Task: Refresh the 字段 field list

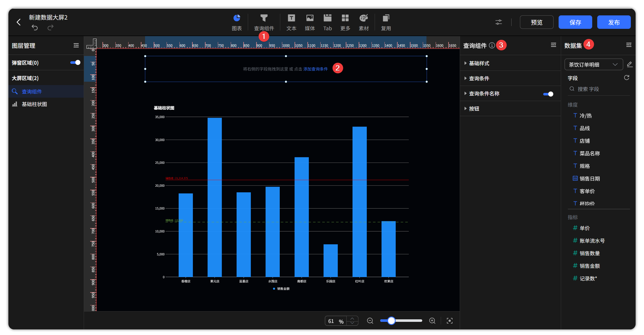Action: point(627,78)
